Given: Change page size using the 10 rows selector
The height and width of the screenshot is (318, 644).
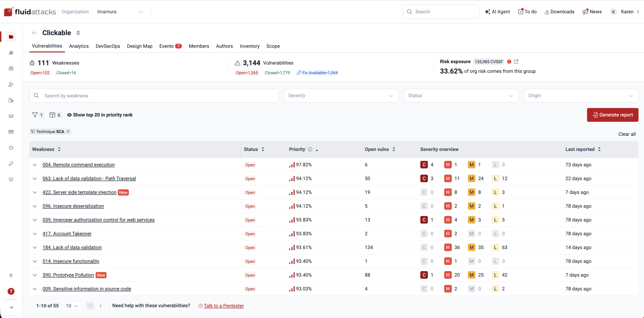Looking at the screenshot, I should pyautogui.click(x=72, y=306).
